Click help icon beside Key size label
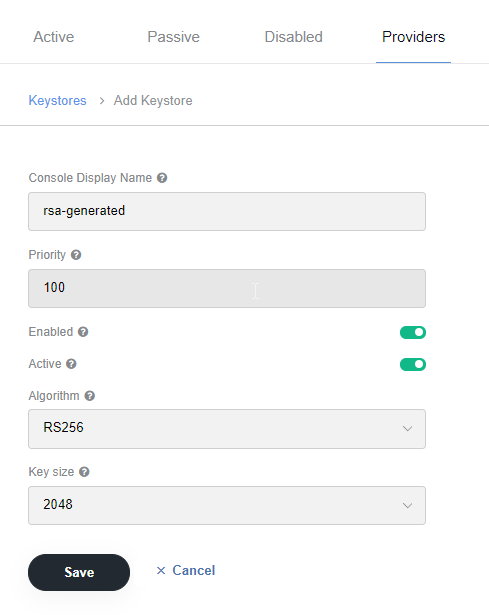 (84, 472)
